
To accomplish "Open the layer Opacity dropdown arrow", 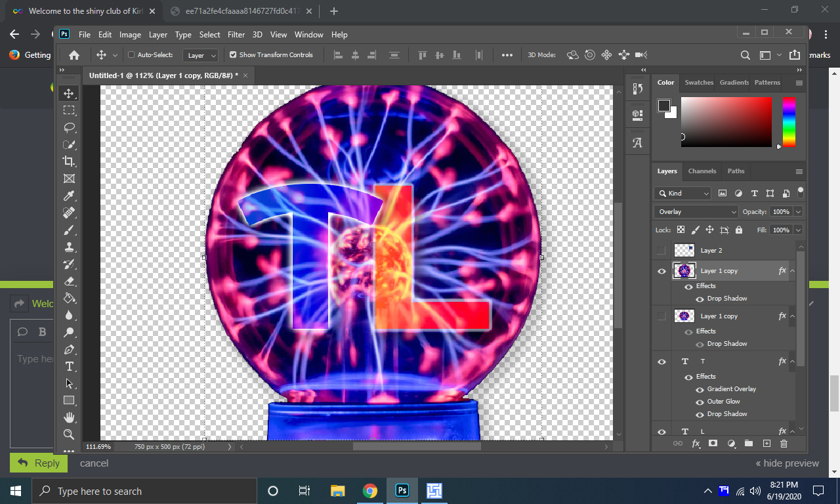I will 798,212.
